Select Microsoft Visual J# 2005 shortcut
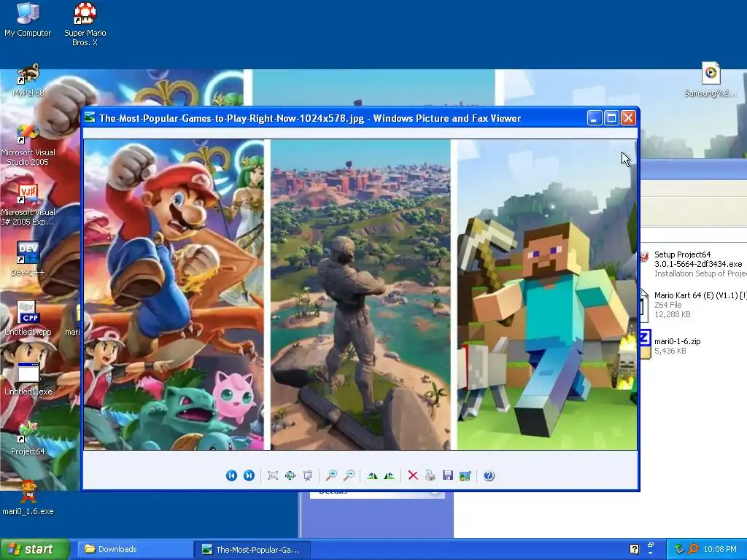The height and width of the screenshot is (560, 747). tap(28, 205)
